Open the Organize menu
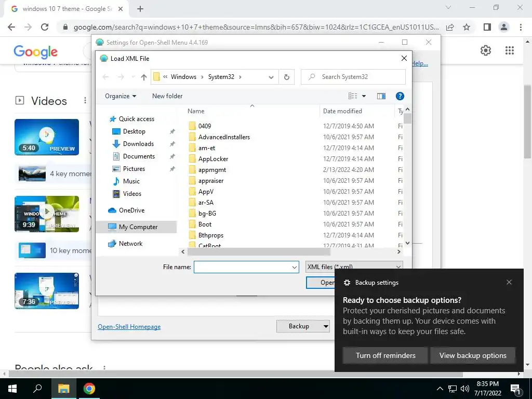The width and height of the screenshot is (532, 399). 121,96
